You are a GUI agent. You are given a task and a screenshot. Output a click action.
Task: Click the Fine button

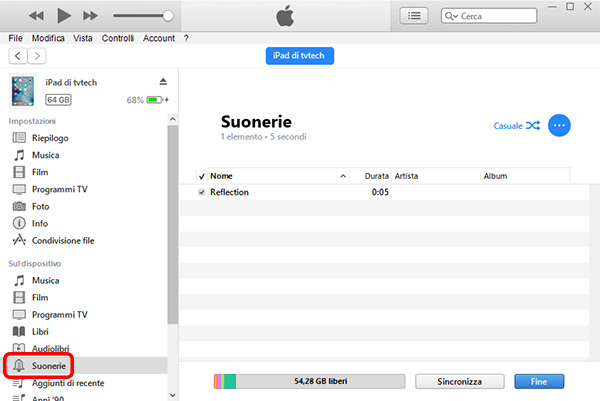[539, 381]
